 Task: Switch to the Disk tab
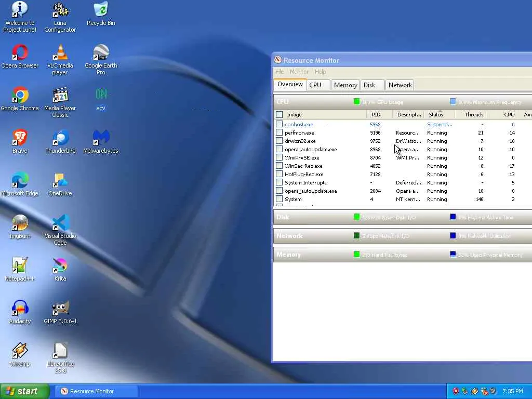pos(373,85)
